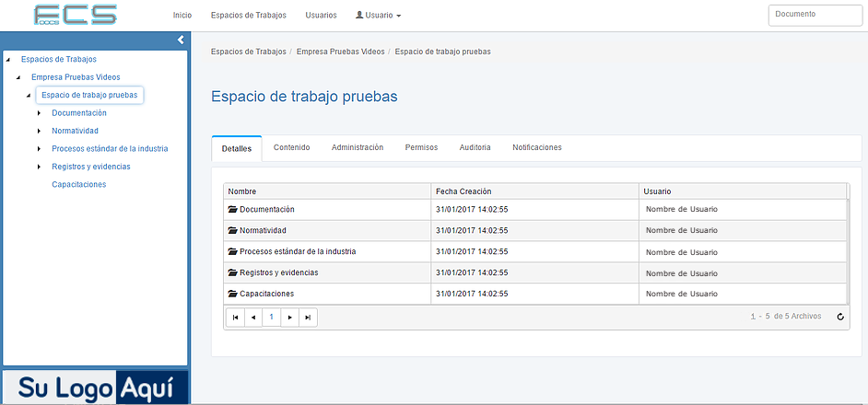Switch to the Contenido tab
The image size is (868, 405).
(291, 147)
